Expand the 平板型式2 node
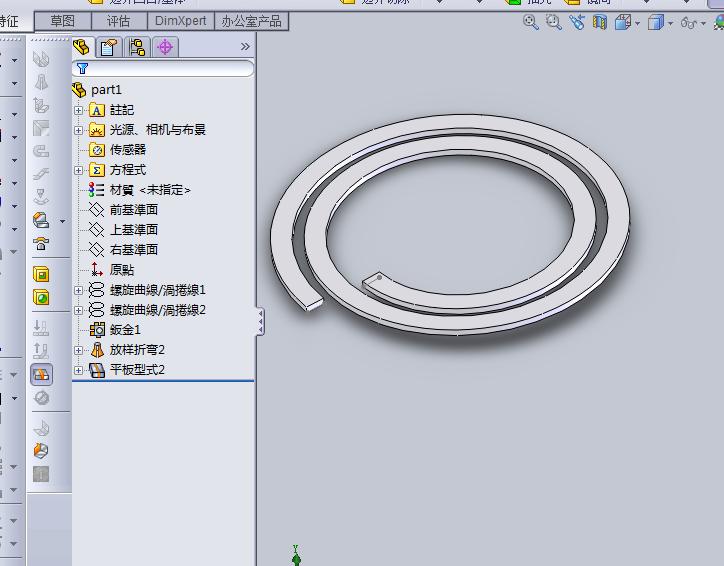 pyautogui.click(x=78, y=370)
